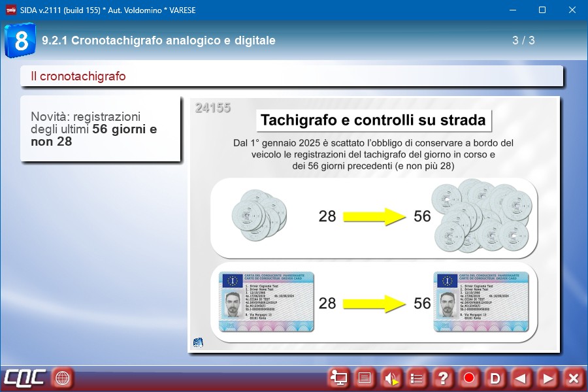The image size is (588, 392).
Task: Advance to next slide with right arrow
Action: 547,378
